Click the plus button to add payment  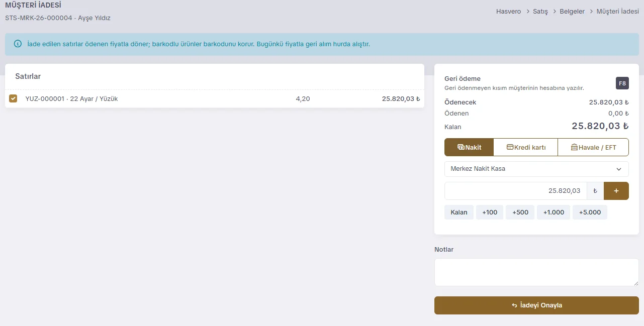pyautogui.click(x=616, y=191)
